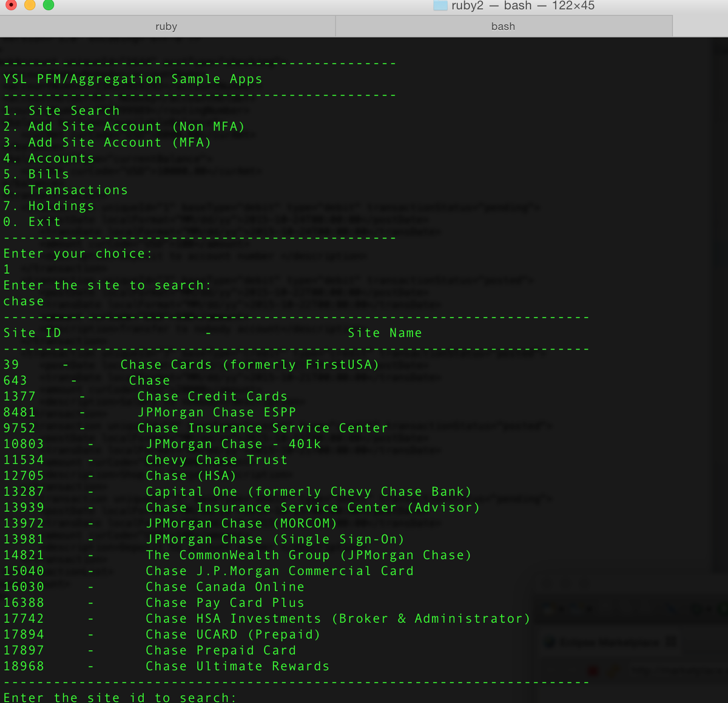Switch to the bash tab
The image size is (728, 703).
[x=504, y=26]
